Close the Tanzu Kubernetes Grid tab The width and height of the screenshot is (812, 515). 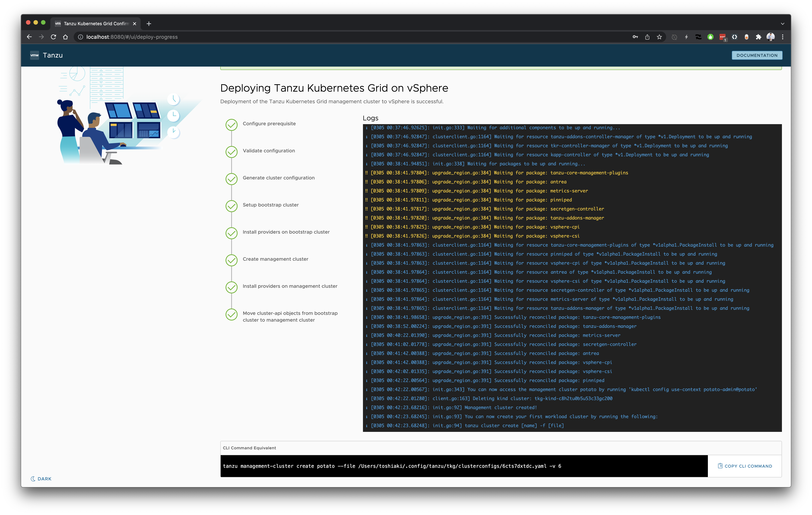click(135, 24)
